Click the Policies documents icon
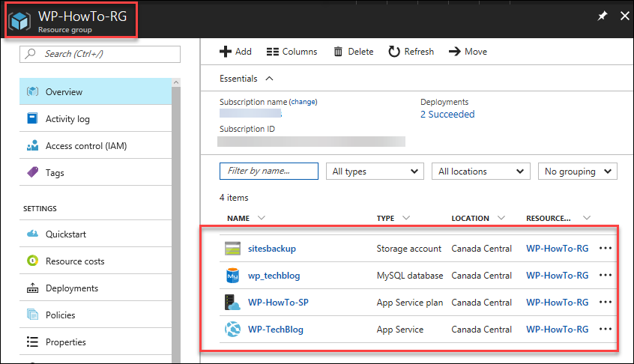The height and width of the screenshot is (364, 634). (x=32, y=315)
